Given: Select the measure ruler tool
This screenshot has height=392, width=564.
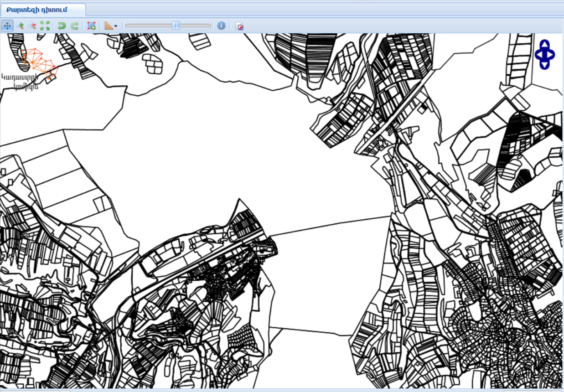Looking at the screenshot, I should coord(108,26).
